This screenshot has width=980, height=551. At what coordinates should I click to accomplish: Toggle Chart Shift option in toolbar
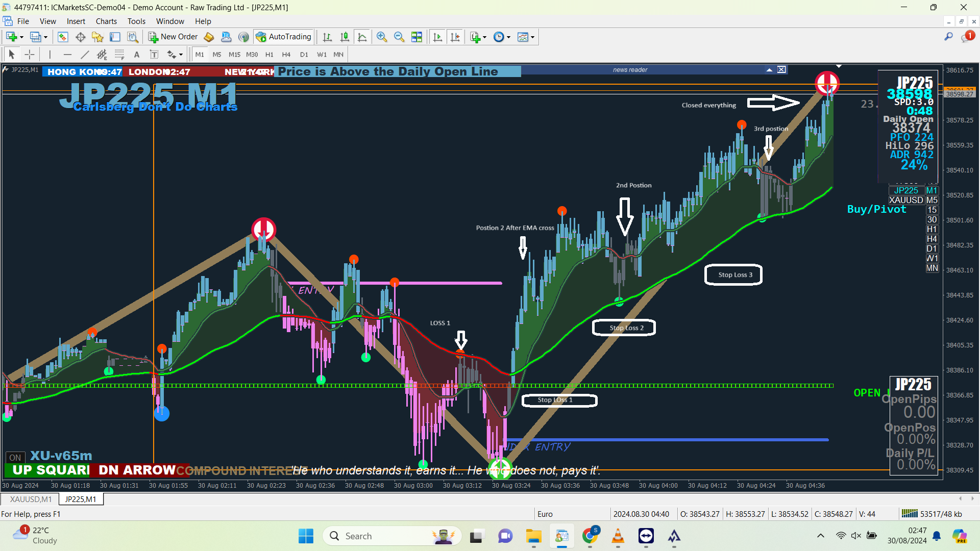tap(455, 37)
